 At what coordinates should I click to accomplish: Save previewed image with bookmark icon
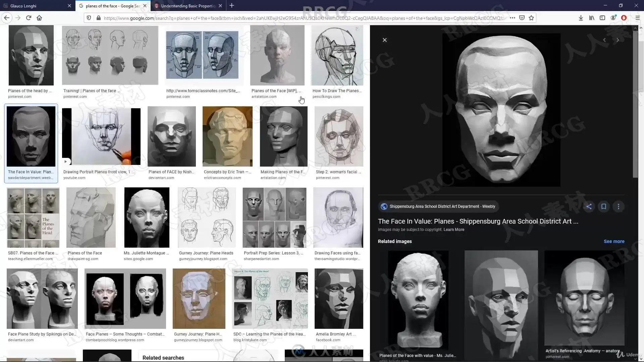(x=604, y=206)
